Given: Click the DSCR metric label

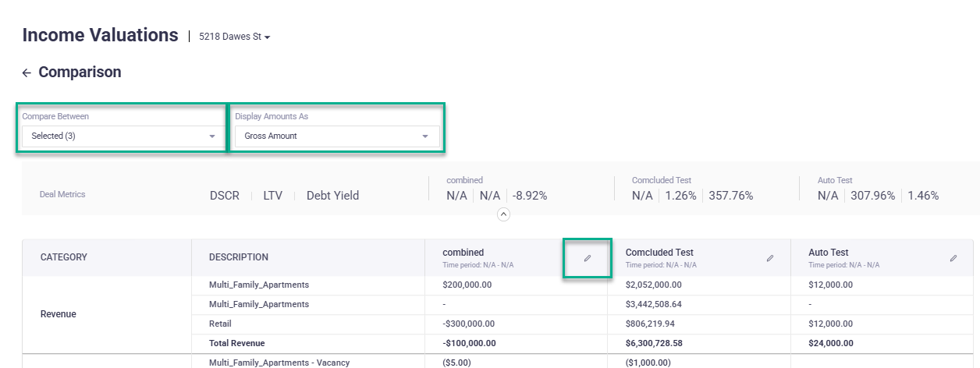Looking at the screenshot, I should tap(225, 196).
